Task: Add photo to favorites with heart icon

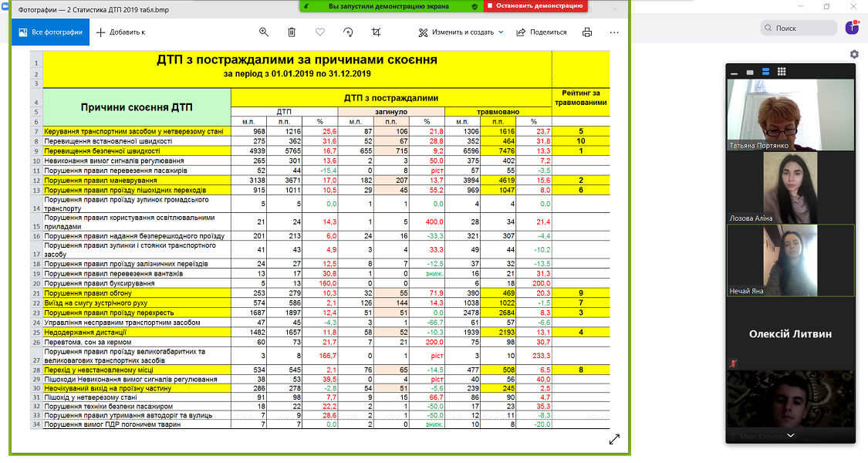Action: pyautogui.click(x=320, y=32)
